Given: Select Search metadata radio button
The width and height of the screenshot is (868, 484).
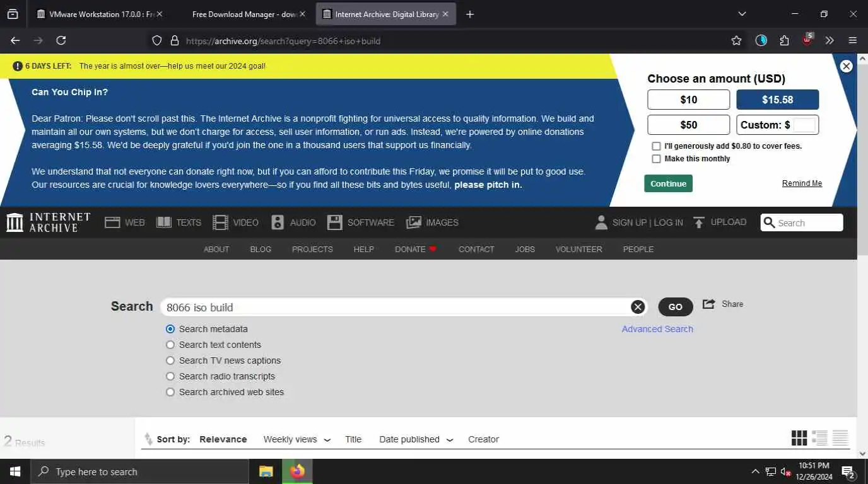Looking at the screenshot, I should coord(170,329).
